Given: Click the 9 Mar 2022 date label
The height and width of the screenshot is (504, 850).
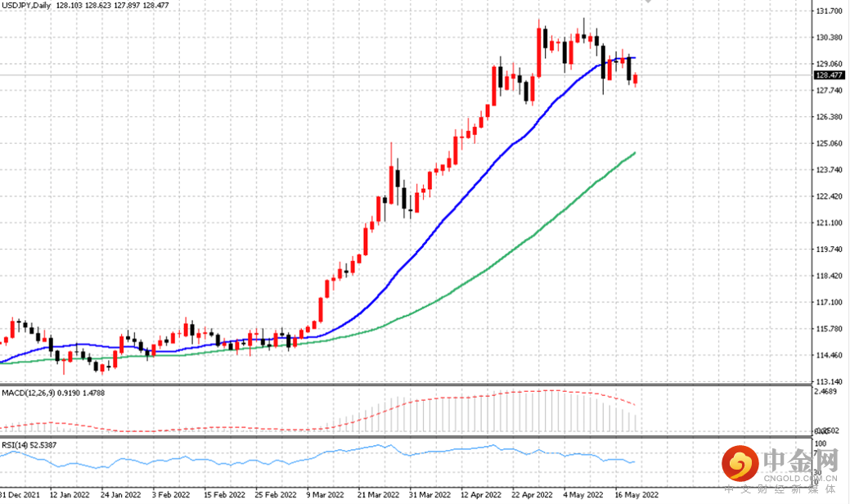Looking at the screenshot, I should 326,495.
